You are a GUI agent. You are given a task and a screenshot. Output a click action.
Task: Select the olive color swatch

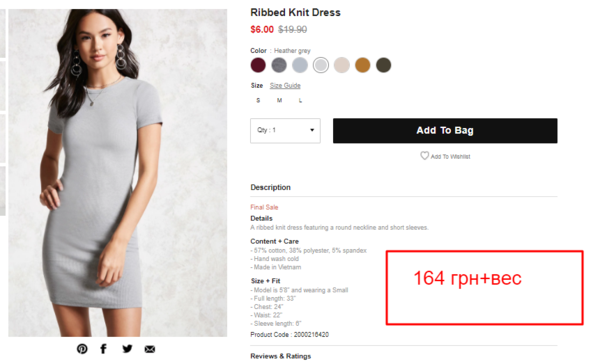pyautogui.click(x=383, y=65)
